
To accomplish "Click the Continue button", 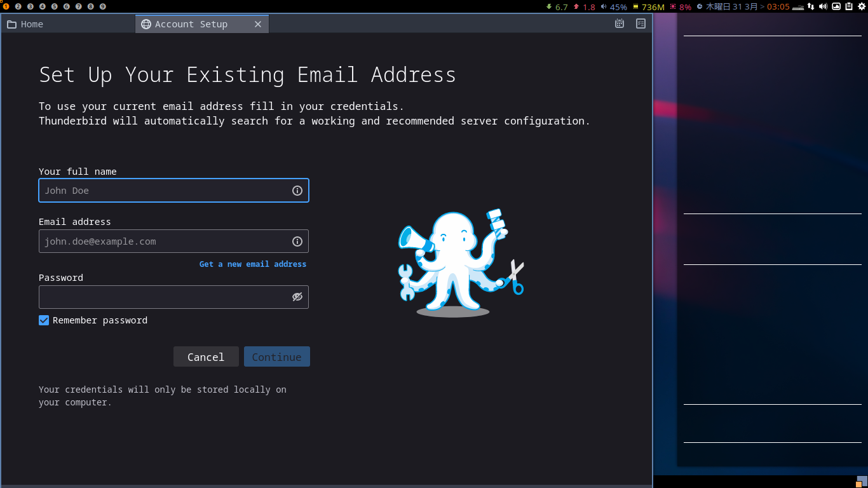I will (x=276, y=356).
